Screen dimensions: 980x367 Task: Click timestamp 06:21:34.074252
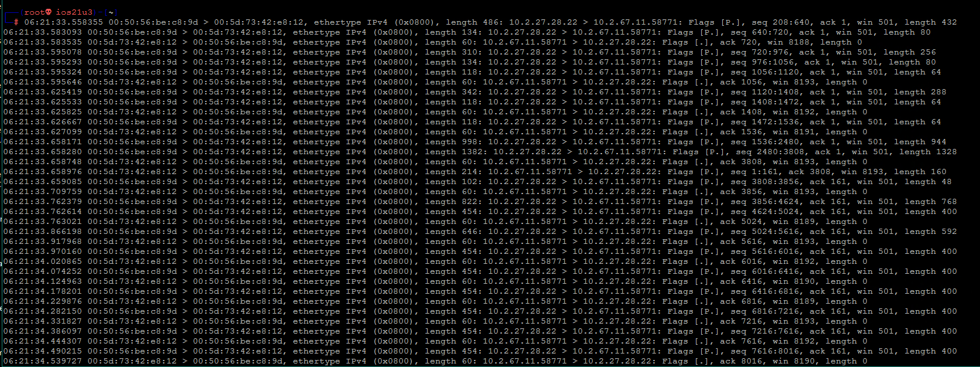coord(42,271)
